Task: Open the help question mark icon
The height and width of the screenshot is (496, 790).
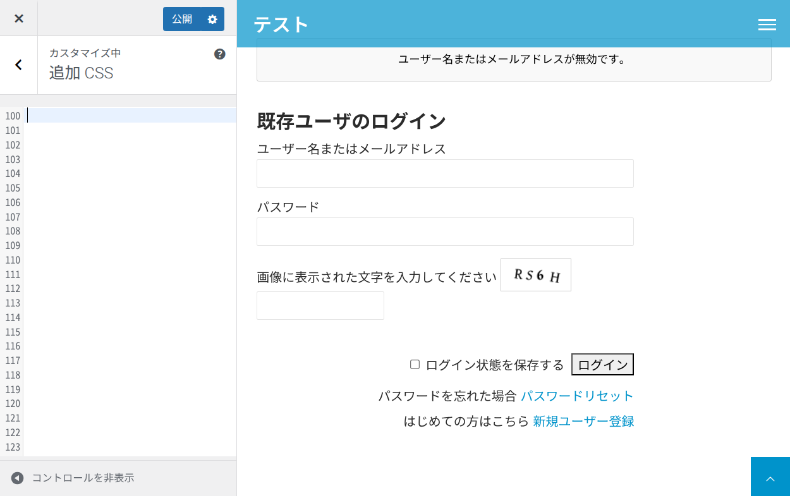Action: (x=220, y=54)
